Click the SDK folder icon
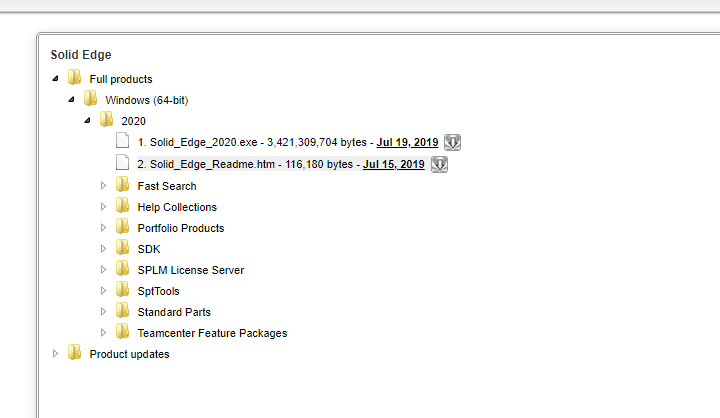The width and height of the screenshot is (720, 418). pos(123,247)
